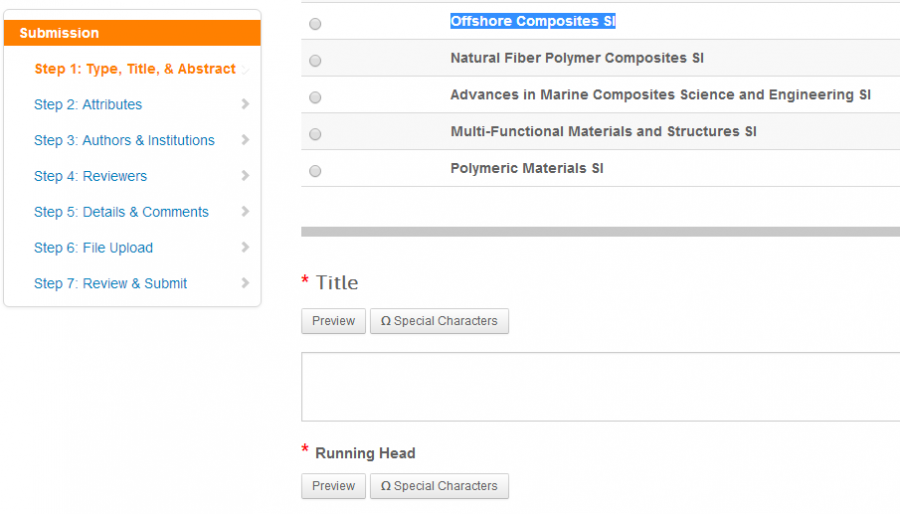Pick the Multi-Functional Materials and Structures radio
The height and width of the screenshot is (514, 900).
(x=316, y=134)
